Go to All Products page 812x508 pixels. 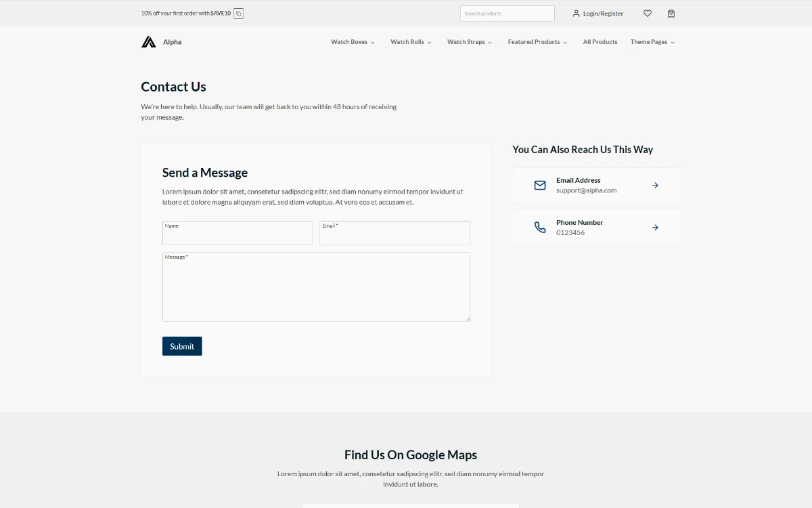(600, 42)
